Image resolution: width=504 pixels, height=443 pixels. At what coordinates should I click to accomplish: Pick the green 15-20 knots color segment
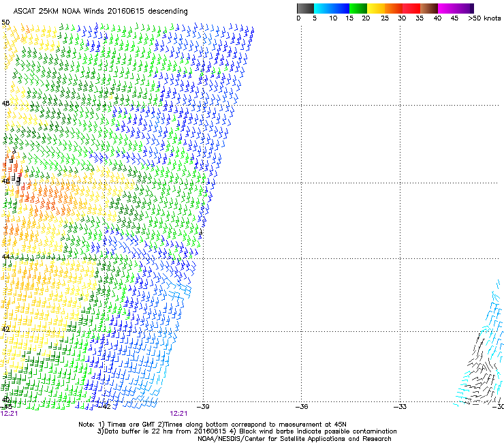pos(358,8)
